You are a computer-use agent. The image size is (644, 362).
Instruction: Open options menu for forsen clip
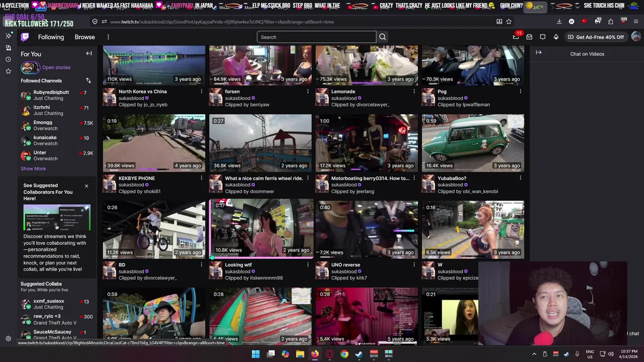307,92
